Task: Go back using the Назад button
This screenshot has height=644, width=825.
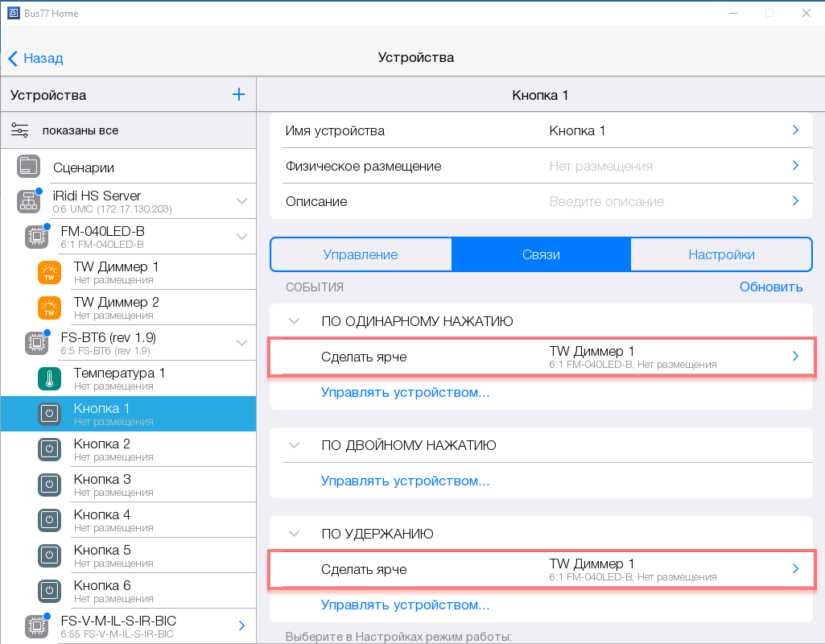Action: point(35,58)
